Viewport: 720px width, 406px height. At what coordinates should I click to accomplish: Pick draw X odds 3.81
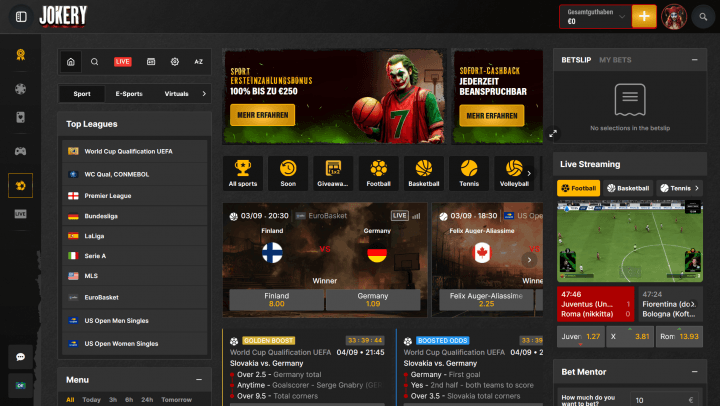tap(630, 337)
